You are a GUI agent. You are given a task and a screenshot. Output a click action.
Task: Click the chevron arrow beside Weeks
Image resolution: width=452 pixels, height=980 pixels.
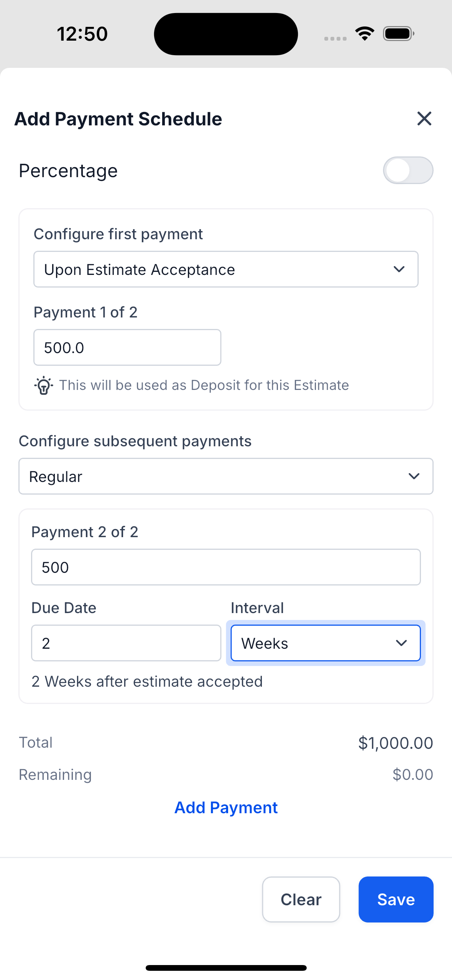click(401, 643)
